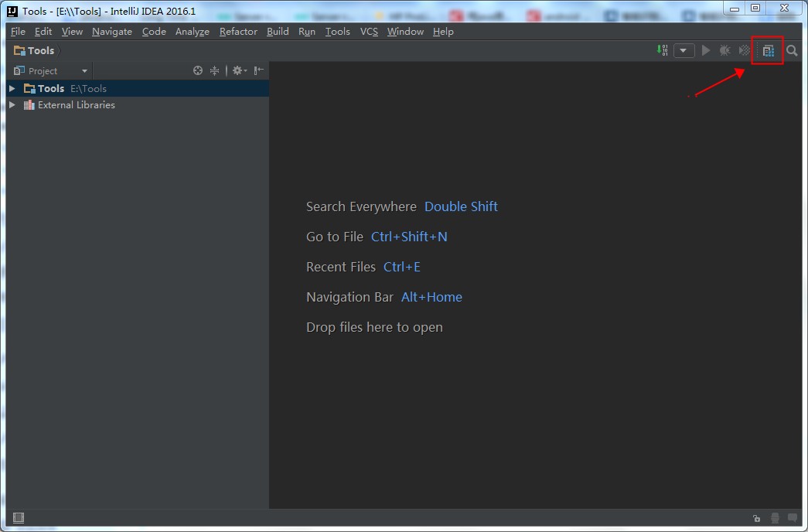Expand the External Libraries node

[12, 104]
